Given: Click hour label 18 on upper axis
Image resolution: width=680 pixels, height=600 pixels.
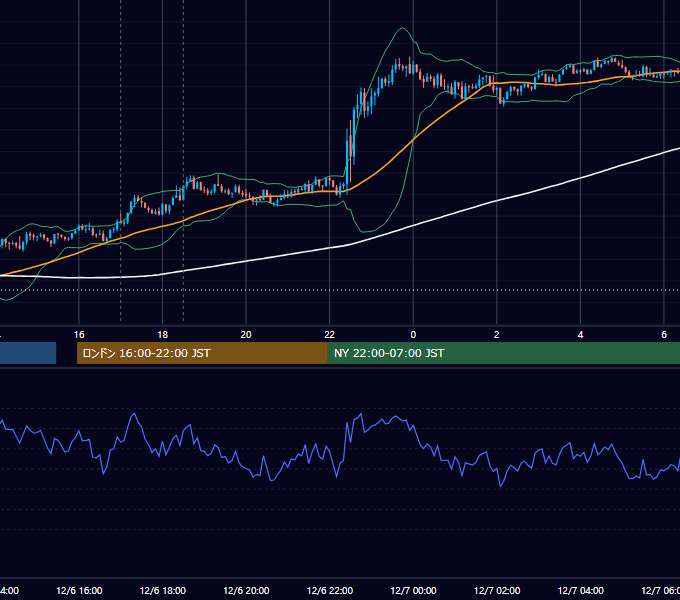Looking at the screenshot, I should pos(163,335).
